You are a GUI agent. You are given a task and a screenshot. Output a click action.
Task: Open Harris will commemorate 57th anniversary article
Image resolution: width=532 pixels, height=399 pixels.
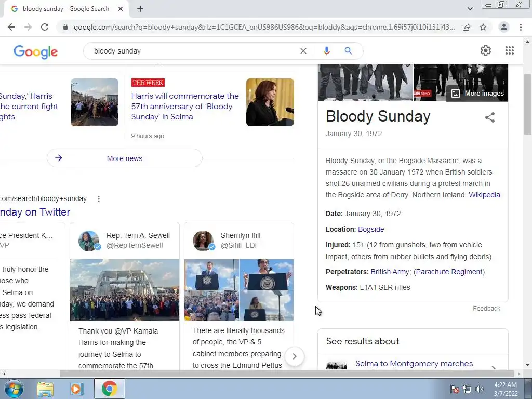(x=185, y=106)
